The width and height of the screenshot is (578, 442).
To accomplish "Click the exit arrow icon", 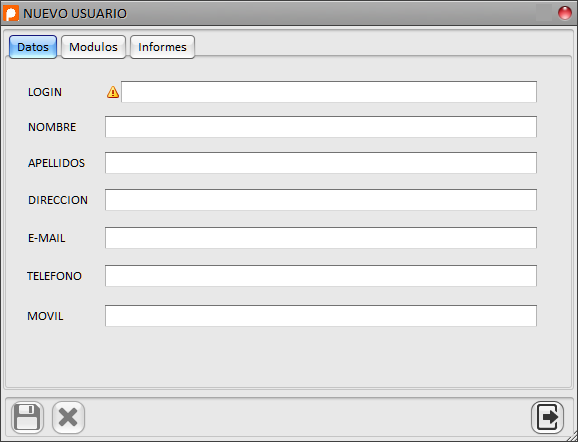I will [547, 417].
